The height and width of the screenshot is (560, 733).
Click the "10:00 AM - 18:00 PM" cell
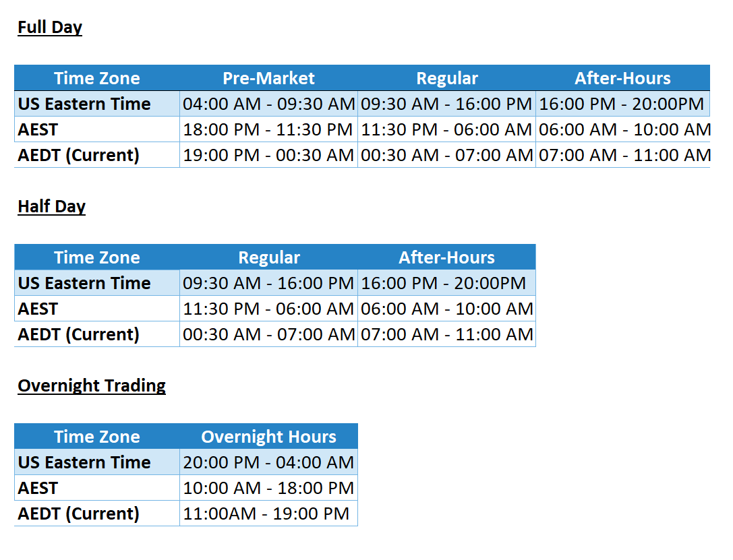pos(268,488)
